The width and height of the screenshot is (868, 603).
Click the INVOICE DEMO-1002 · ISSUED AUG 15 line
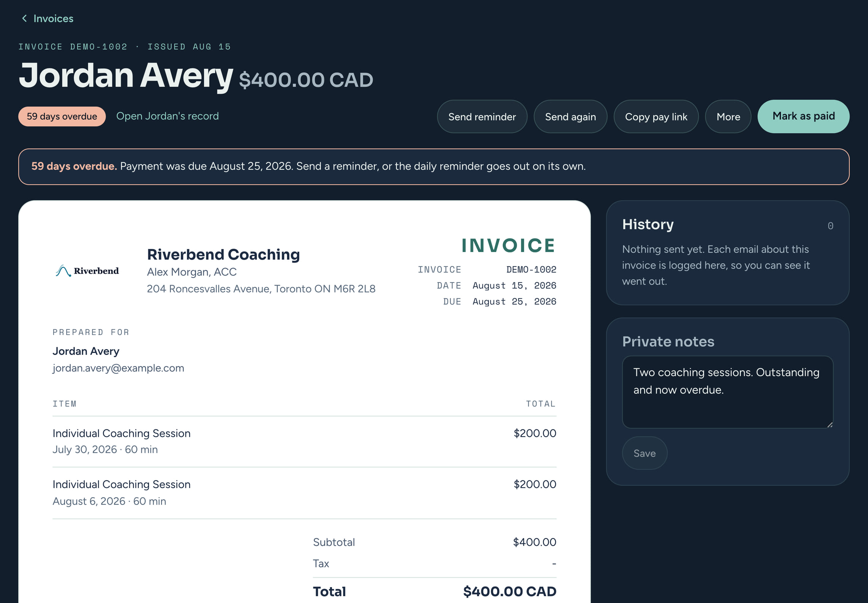(x=124, y=47)
